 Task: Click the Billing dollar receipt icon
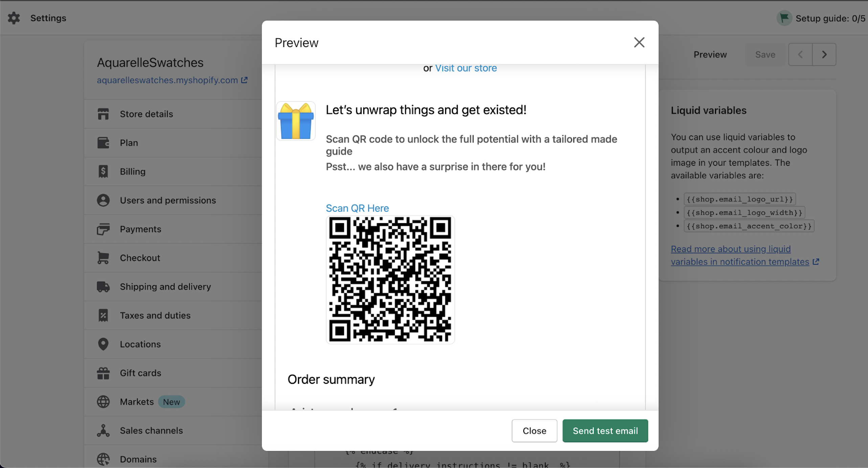point(103,171)
